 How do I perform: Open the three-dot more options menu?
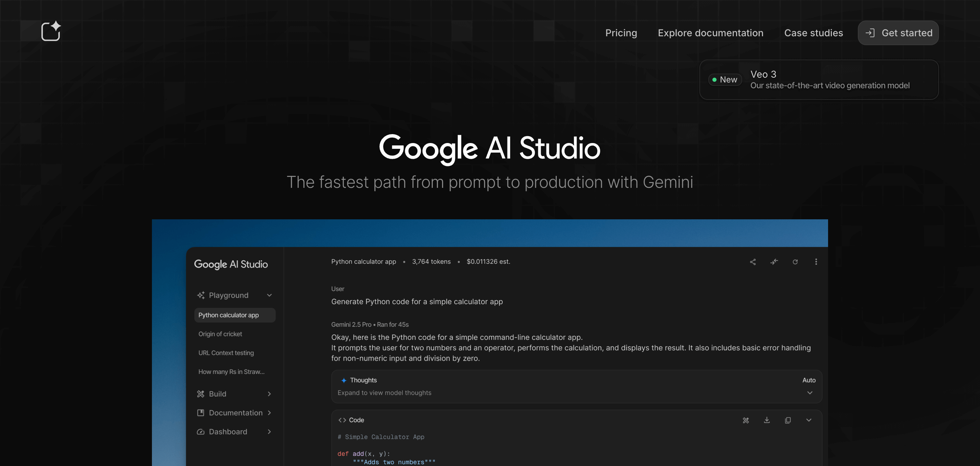(x=816, y=262)
